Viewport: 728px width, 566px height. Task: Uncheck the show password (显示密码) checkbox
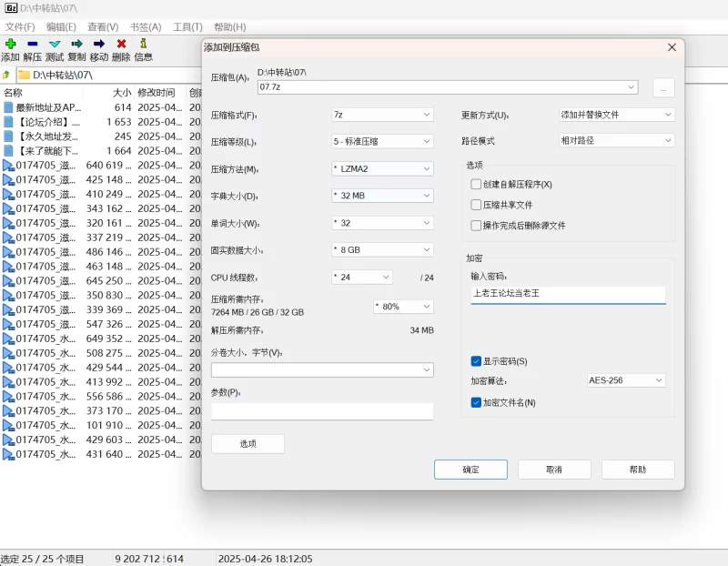(476, 361)
